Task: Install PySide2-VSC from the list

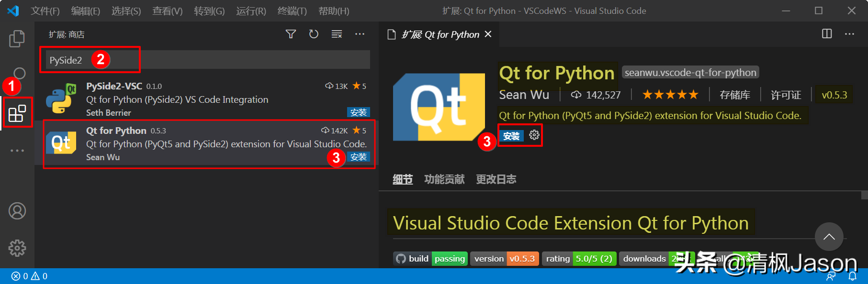Action: pyautogui.click(x=358, y=112)
